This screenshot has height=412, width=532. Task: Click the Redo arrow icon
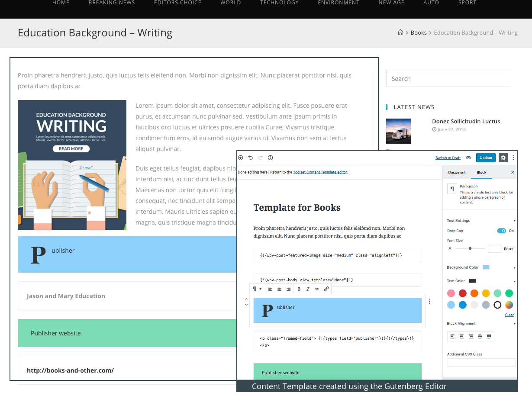point(260,158)
